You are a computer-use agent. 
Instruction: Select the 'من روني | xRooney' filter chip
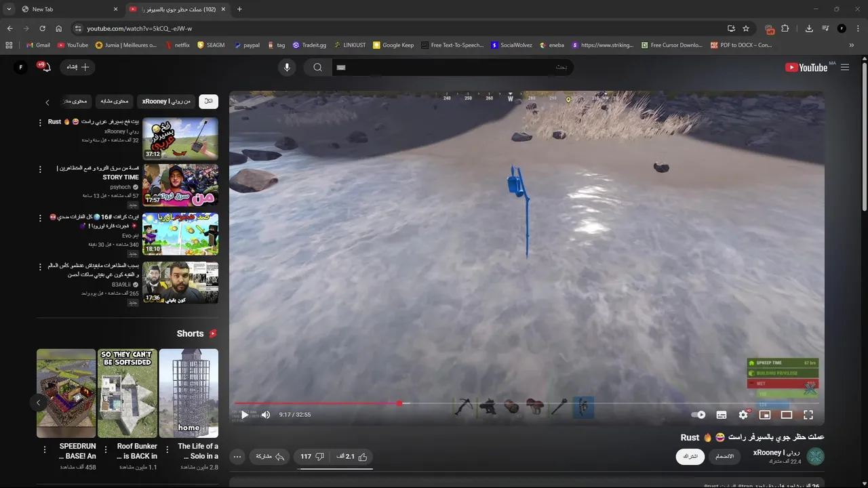point(167,102)
